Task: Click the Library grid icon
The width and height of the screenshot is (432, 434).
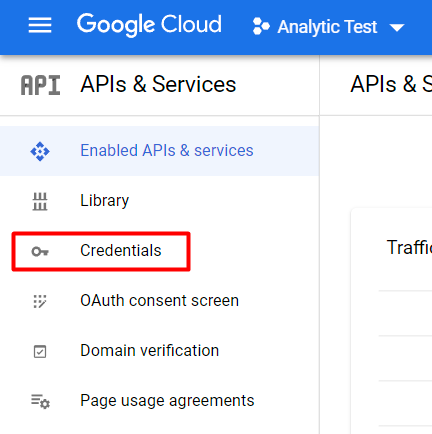Action: coord(40,202)
